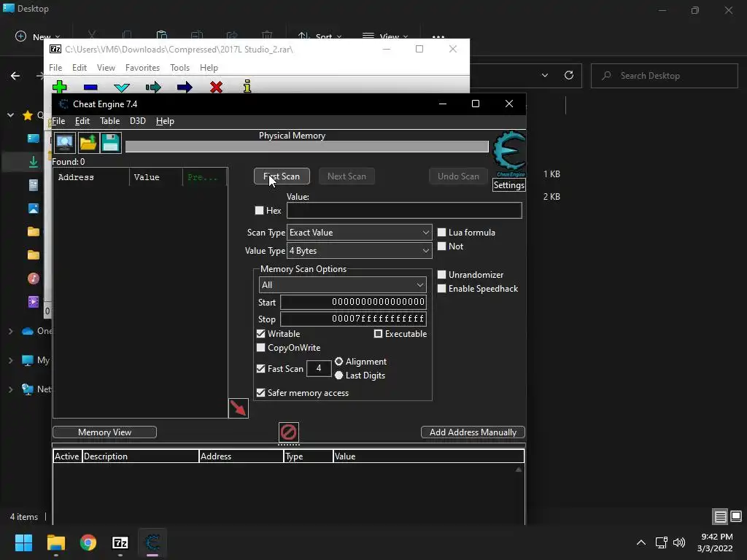The image size is (747, 560).
Task: Enable the Unrandomizer checkbox
Action: click(x=441, y=275)
